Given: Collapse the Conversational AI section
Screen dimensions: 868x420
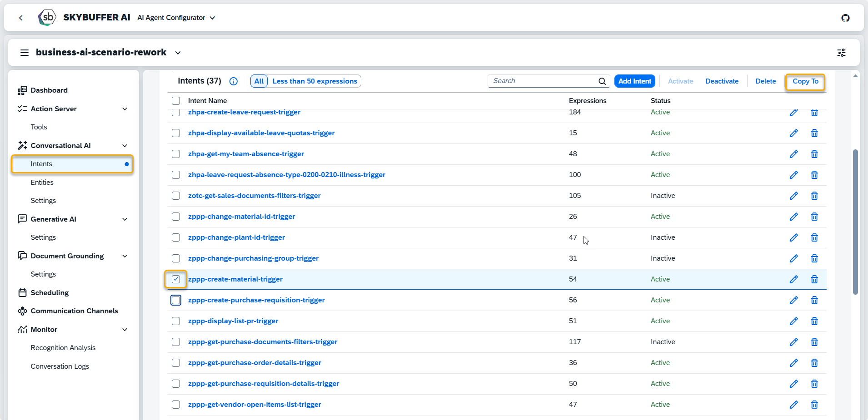Looking at the screenshot, I should [x=125, y=146].
